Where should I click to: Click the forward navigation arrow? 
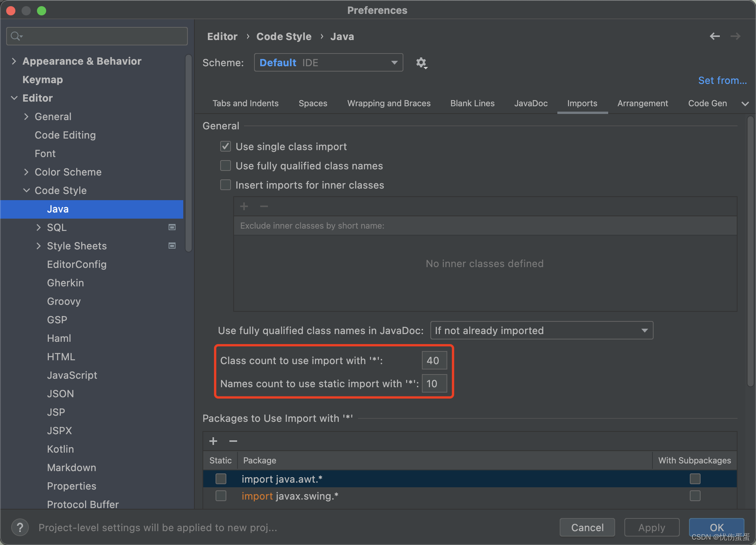[x=735, y=36]
